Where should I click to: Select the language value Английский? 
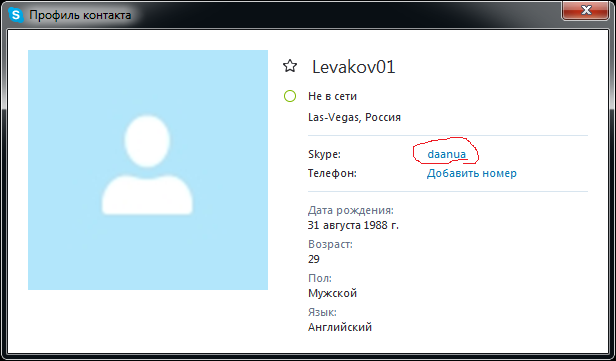point(340,327)
